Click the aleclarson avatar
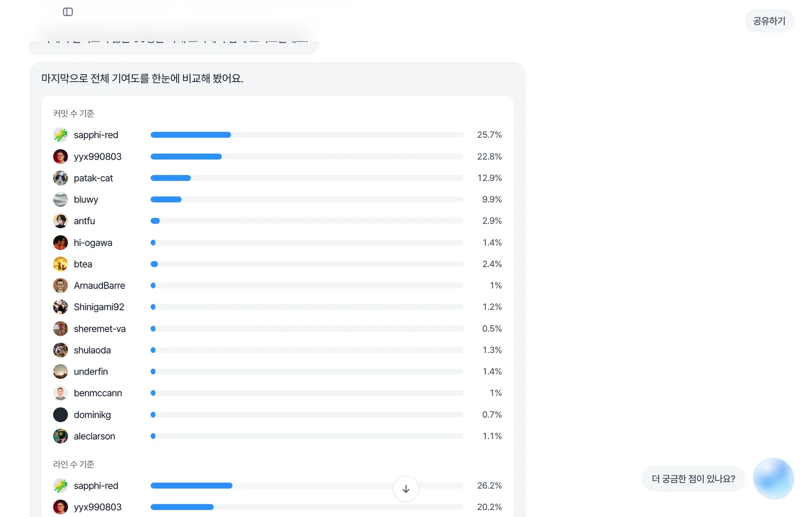 click(60, 436)
